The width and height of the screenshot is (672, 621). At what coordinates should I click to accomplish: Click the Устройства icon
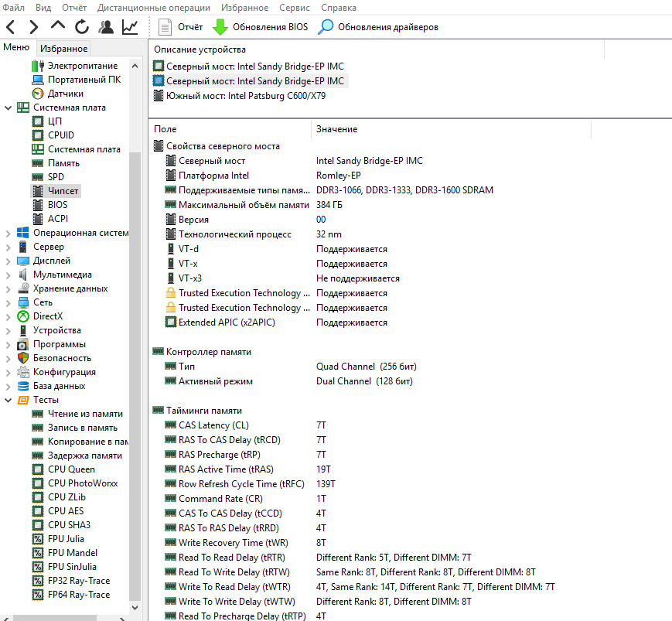23,330
